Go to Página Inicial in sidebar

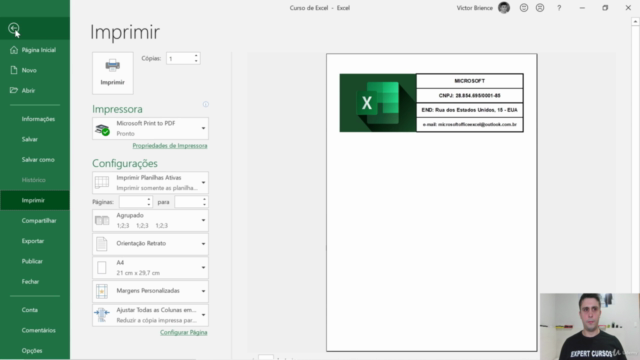[35, 50]
